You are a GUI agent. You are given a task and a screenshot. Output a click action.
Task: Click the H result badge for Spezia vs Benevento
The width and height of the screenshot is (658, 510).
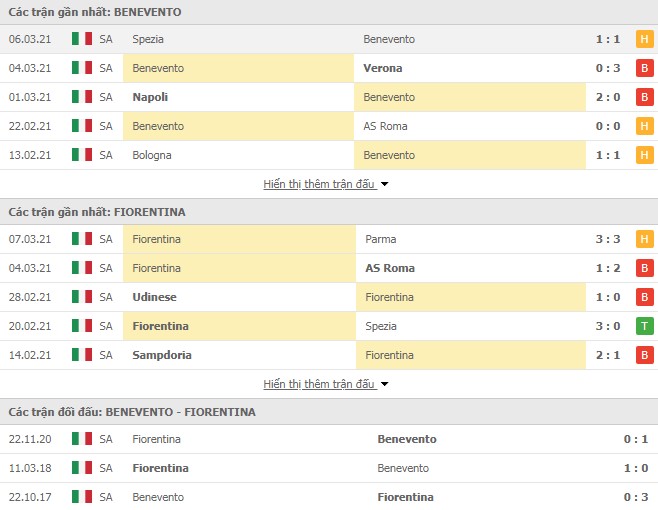(x=644, y=39)
